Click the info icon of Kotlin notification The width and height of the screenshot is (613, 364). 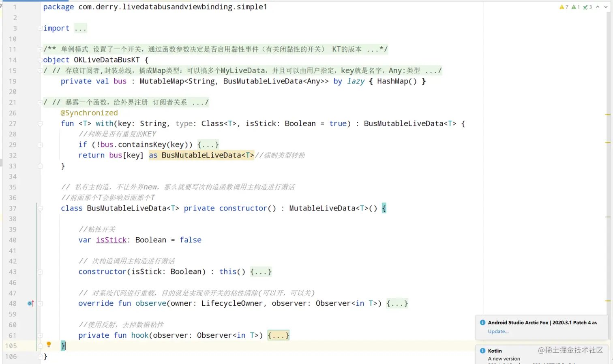tap(482, 351)
